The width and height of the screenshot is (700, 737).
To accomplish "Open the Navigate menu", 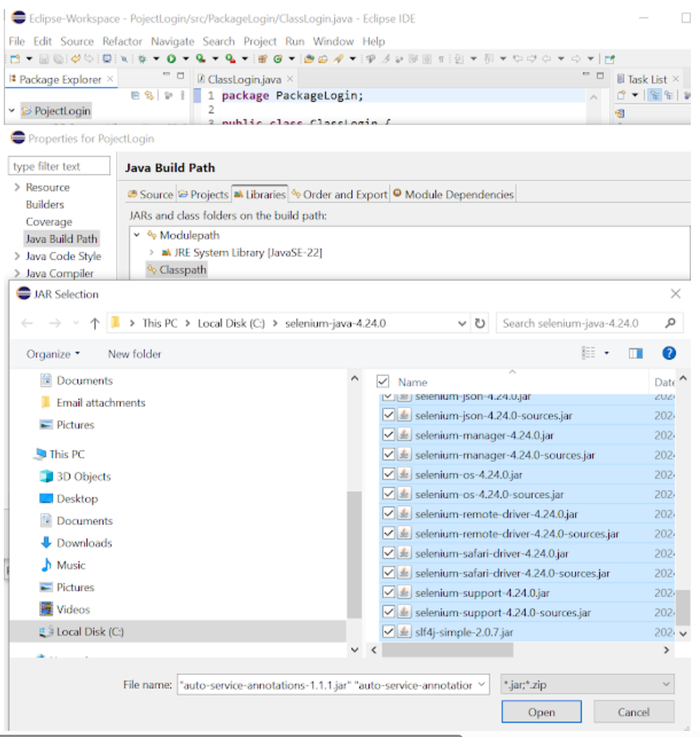I will tap(173, 41).
